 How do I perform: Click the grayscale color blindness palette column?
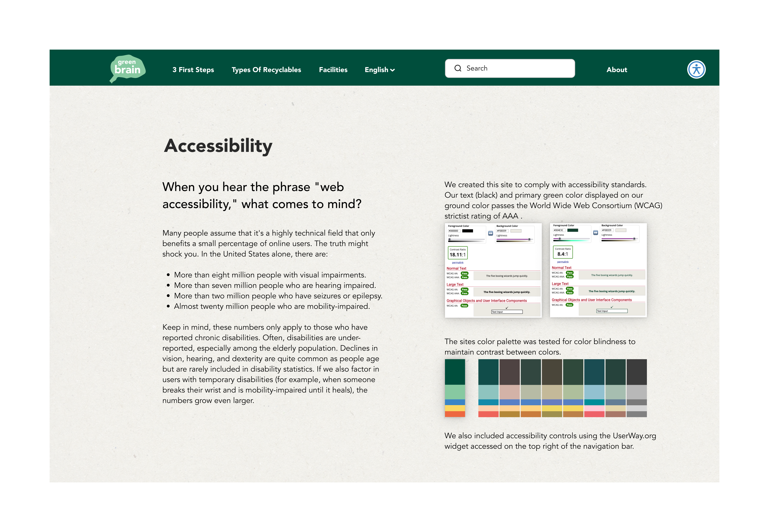(636, 388)
